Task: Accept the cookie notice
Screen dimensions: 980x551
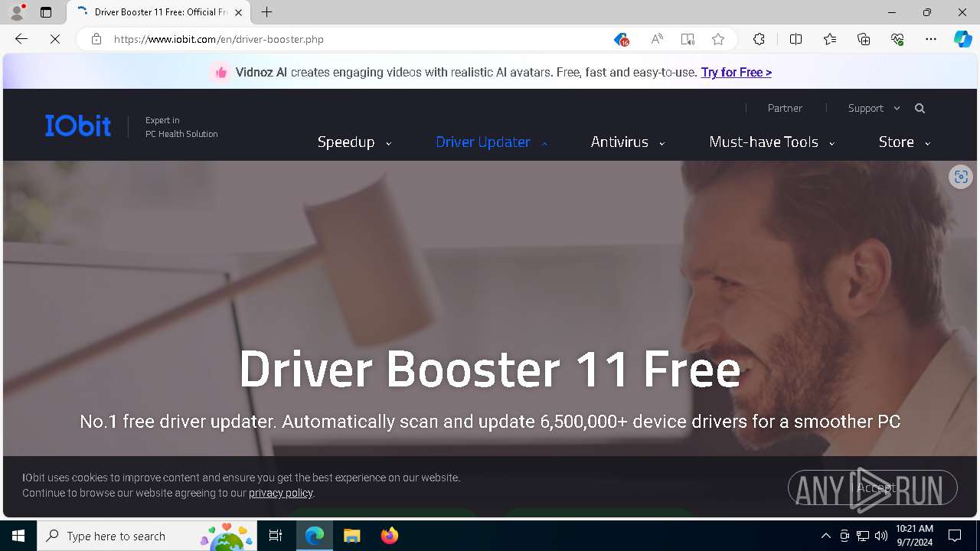Action: [x=873, y=487]
